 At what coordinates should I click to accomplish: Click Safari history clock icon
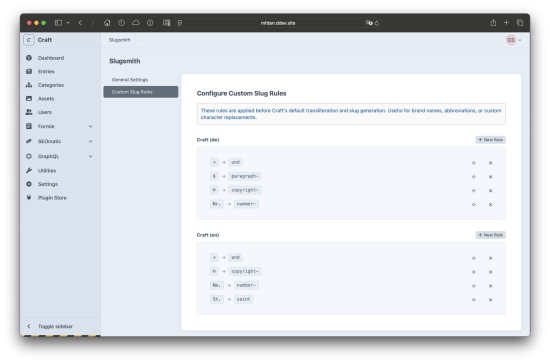tap(121, 23)
